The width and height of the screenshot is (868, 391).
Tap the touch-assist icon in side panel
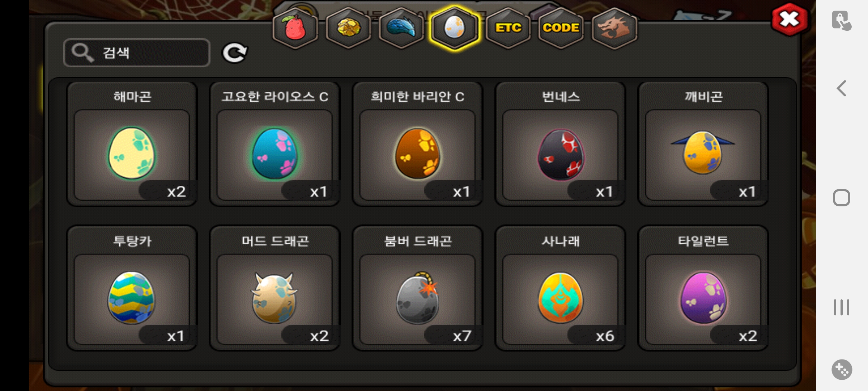pos(841,21)
